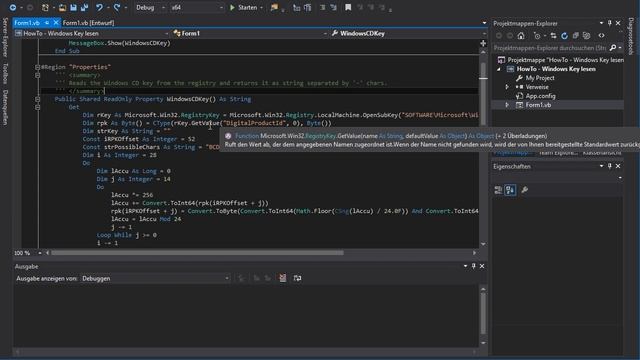Close the Projektmappen-Explorer panel
Viewport: 640px width, 360px height.
[618, 23]
